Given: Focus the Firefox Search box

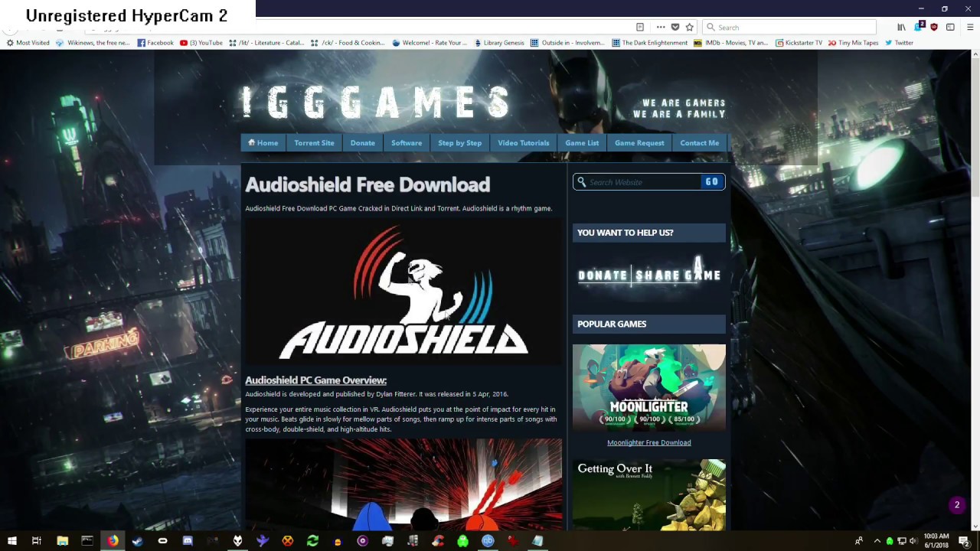Looking at the screenshot, I should pyautogui.click(x=789, y=27).
